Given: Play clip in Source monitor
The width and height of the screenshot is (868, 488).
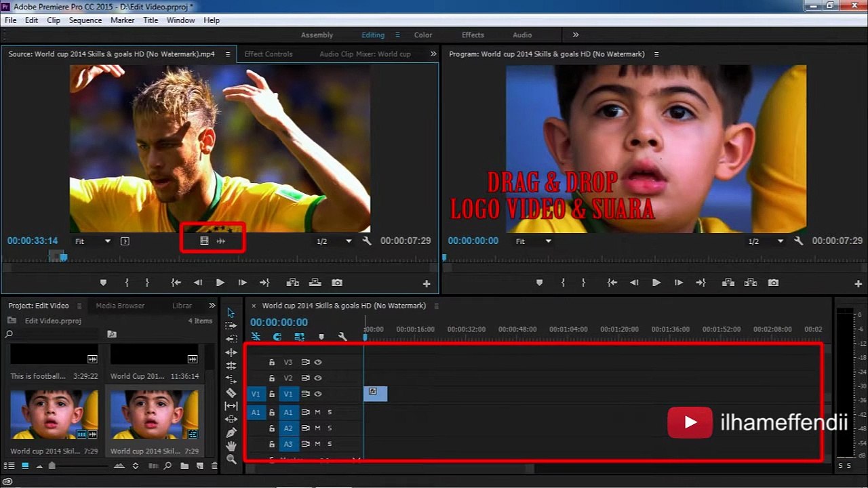Looking at the screenshot, I should [x=220, y=283].
